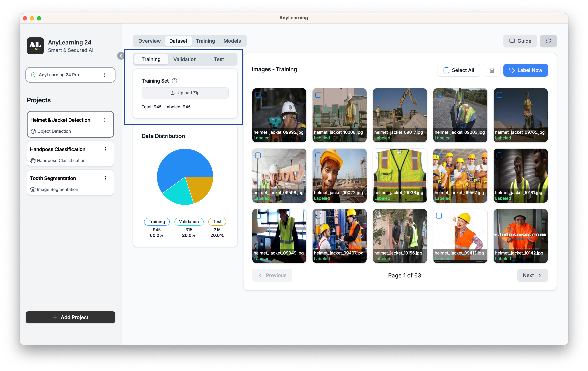The width and height of the screenshot is (588, 371).
Task: Tick checkbox on helmet_jacket_09413.jpg
Action: pyautogui.click(x=439, y=216)
